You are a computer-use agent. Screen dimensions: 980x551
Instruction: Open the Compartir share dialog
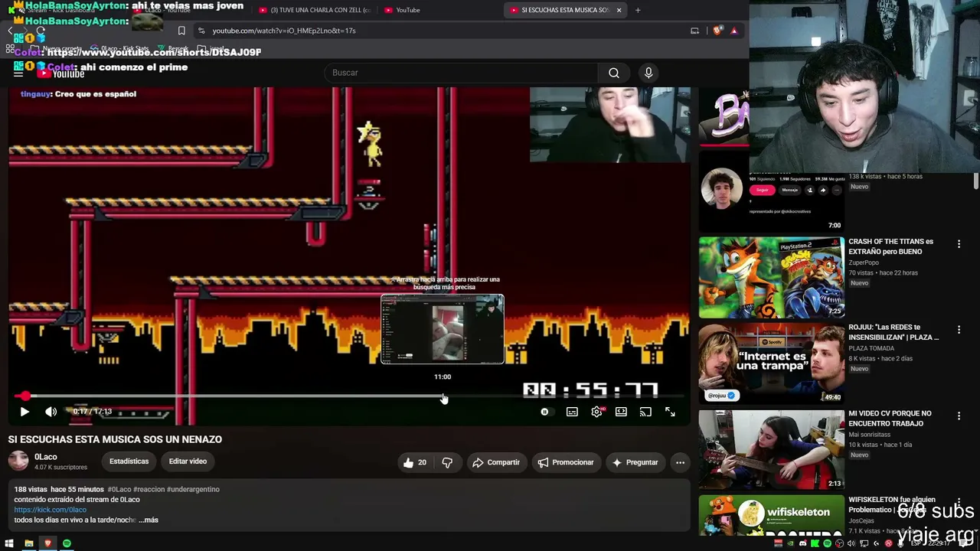pos(496,462)
